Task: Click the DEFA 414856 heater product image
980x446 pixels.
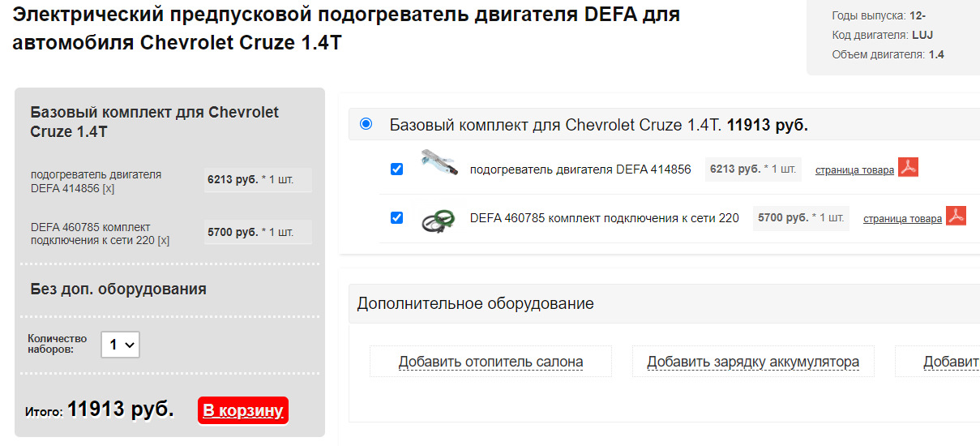Action: (439, 164)
